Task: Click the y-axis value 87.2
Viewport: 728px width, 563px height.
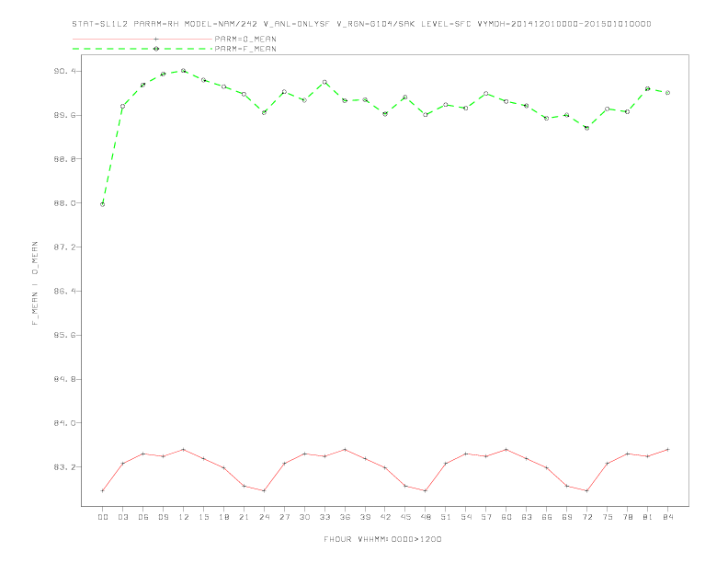Action: [64, 247]
